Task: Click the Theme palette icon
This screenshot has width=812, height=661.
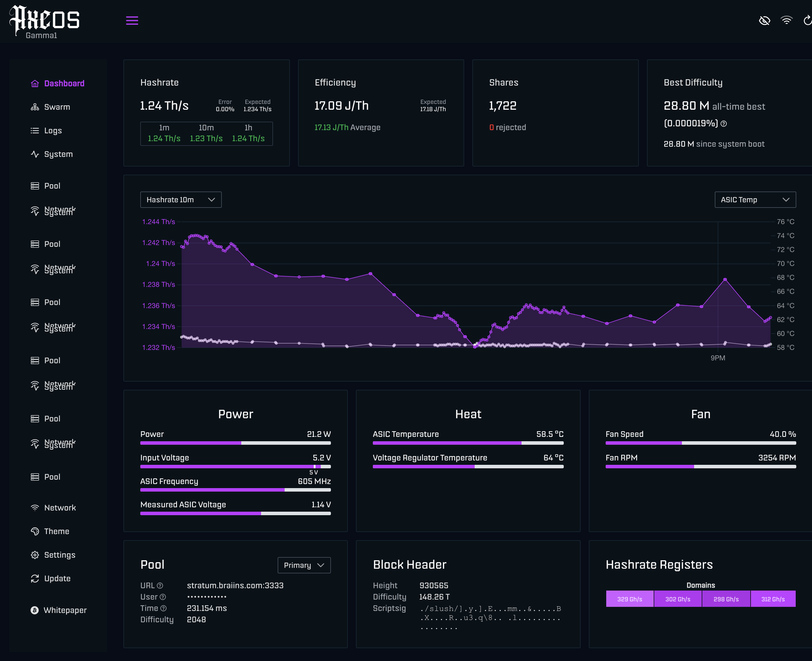Action: 35,531
